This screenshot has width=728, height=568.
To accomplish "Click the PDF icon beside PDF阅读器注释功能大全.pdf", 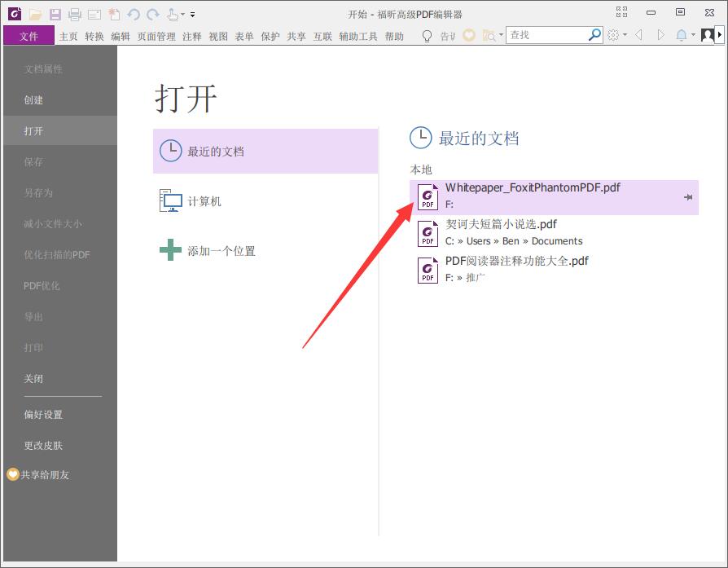I will [428, 270].
